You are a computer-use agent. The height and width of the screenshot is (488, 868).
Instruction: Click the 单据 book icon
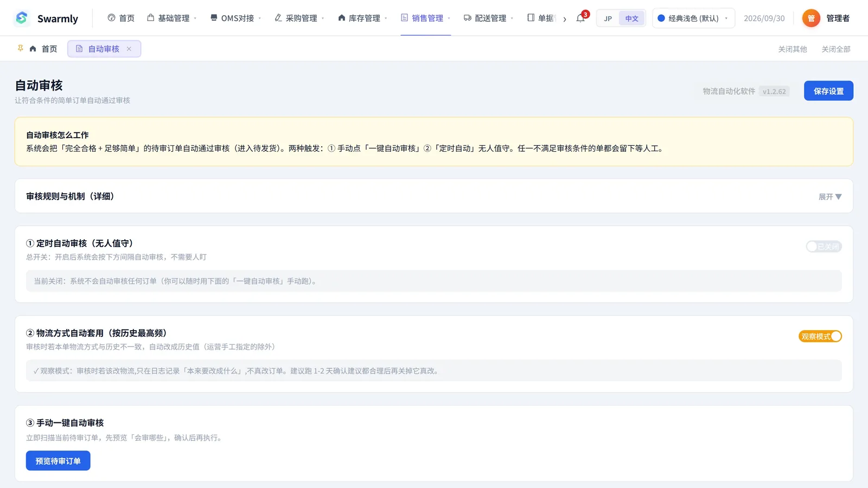pyautogui.click(x=531, y=18)
